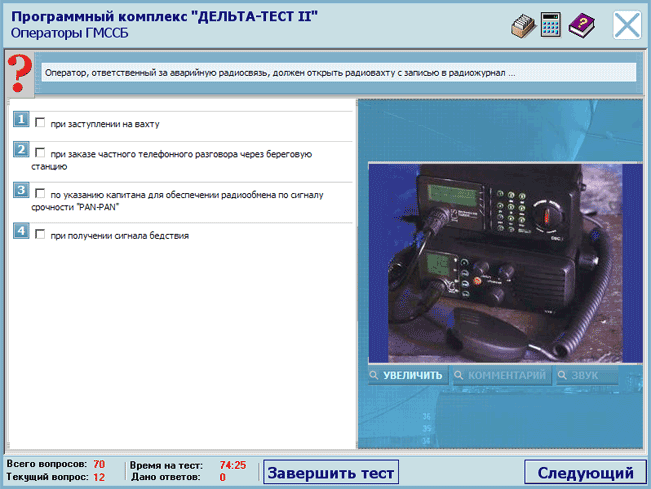The image size is (651, 489).
Task: Select answer number 2 badge
Action: tap(21, 150)
